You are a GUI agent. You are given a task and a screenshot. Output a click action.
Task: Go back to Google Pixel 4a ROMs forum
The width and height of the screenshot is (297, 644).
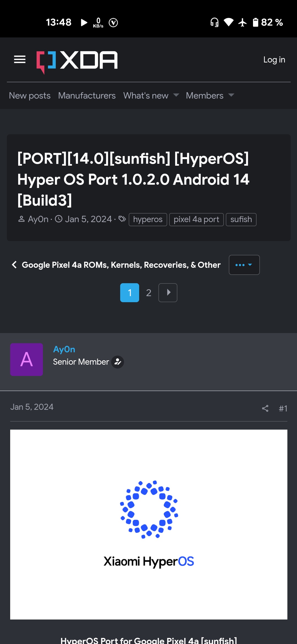coord(121,265)
